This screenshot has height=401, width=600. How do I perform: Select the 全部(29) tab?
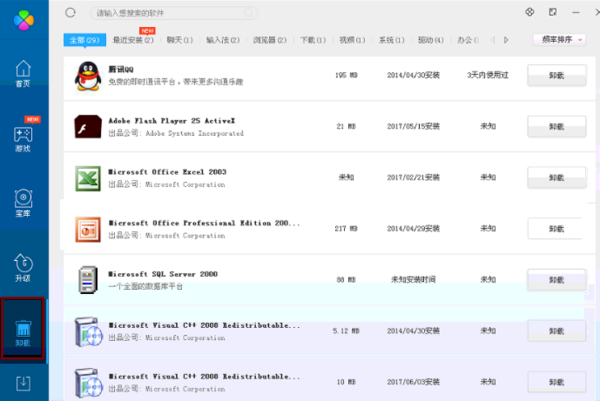click(x=85, y=40)
